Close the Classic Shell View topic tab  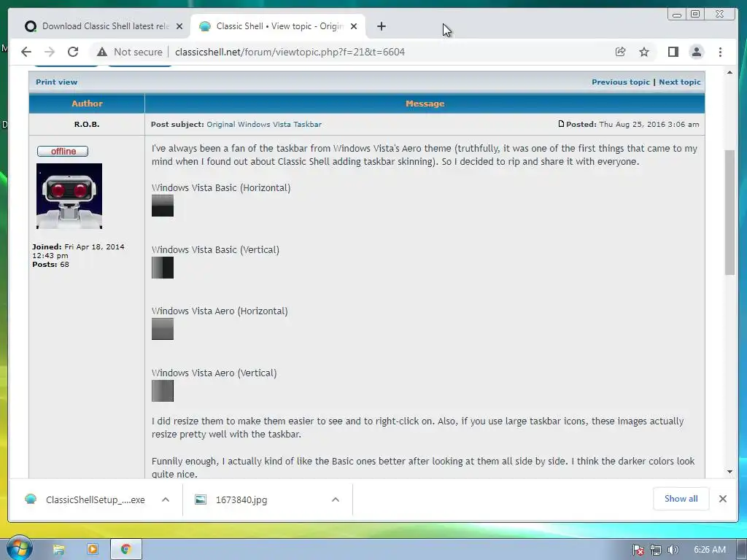354,27
